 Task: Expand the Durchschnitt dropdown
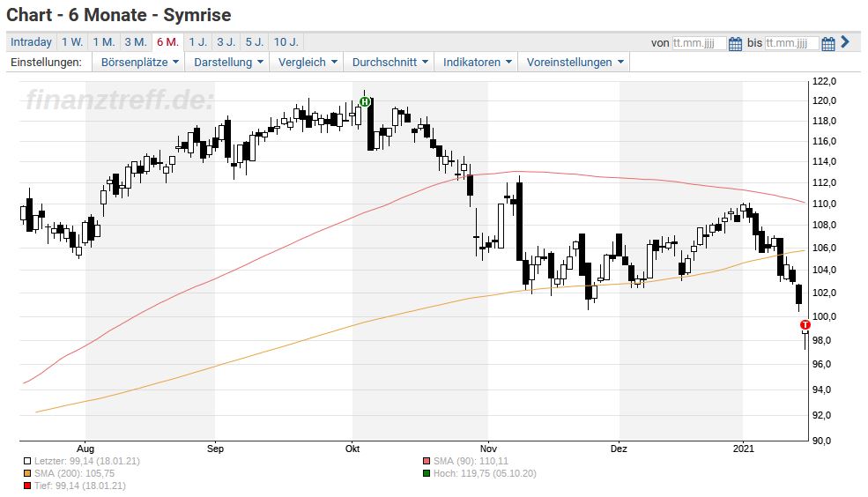tap(389, 62)
